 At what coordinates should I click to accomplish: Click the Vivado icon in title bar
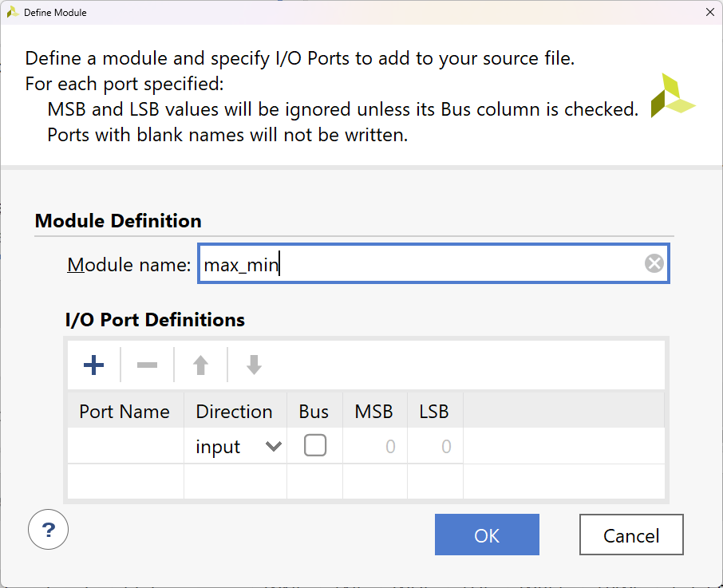coord(12,12)
